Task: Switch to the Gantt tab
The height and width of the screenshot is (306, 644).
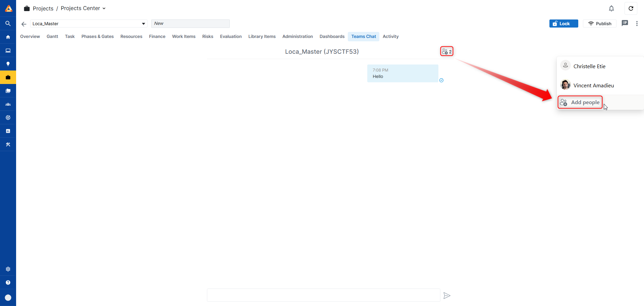Action: pyautogui.click(x=52, y=37)
